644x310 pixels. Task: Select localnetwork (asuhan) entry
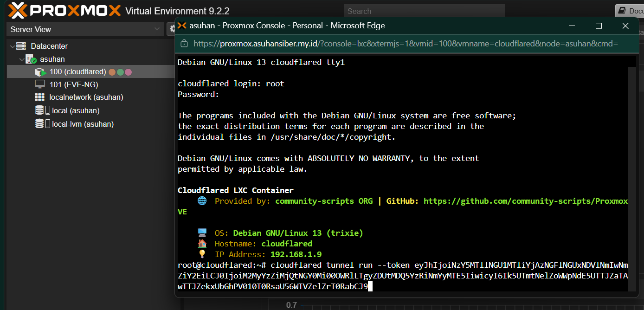point(86,97)
